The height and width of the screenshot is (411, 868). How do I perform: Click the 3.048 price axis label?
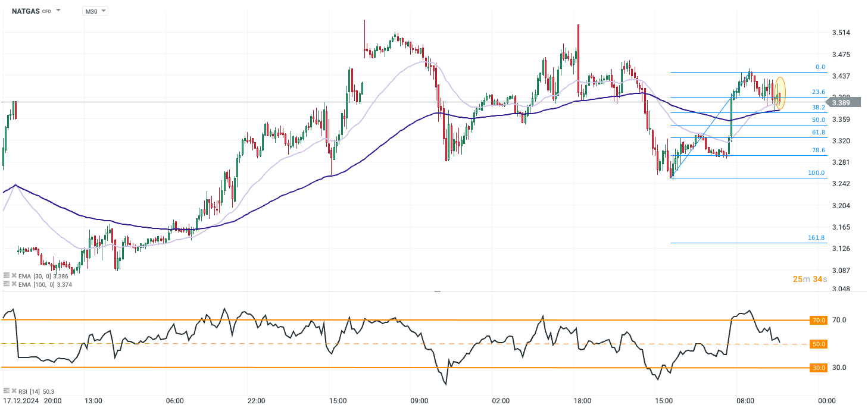coord(841,288)
